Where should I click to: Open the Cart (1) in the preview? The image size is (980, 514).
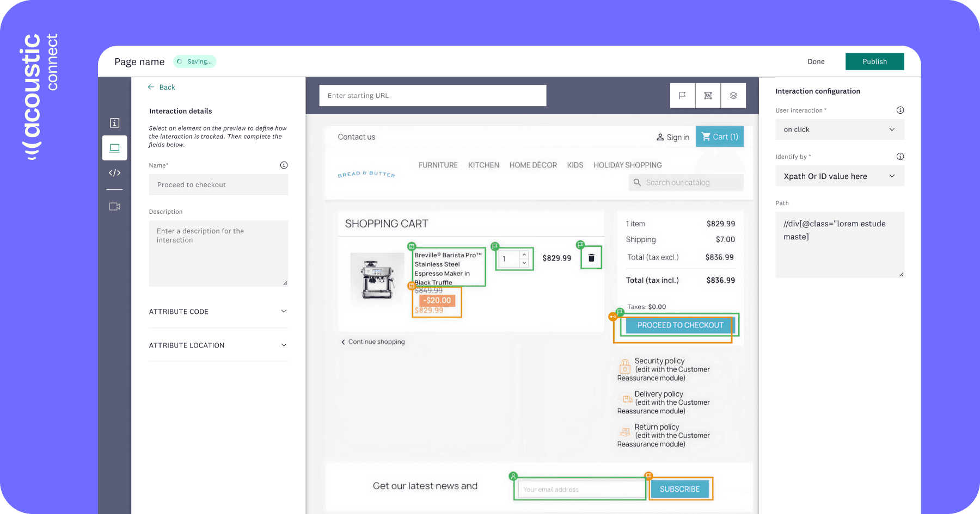tap(719, 137)
